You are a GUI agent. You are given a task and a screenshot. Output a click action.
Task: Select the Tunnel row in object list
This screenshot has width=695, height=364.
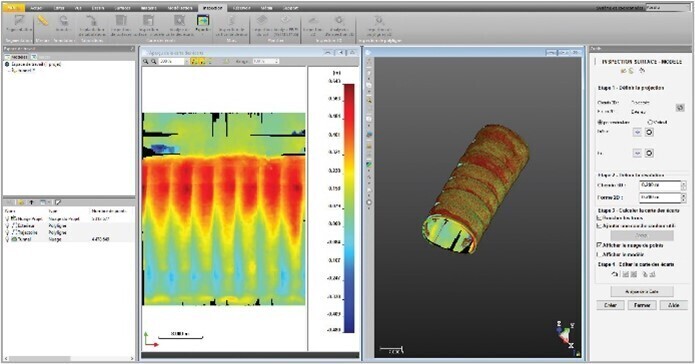coord(70,239)
